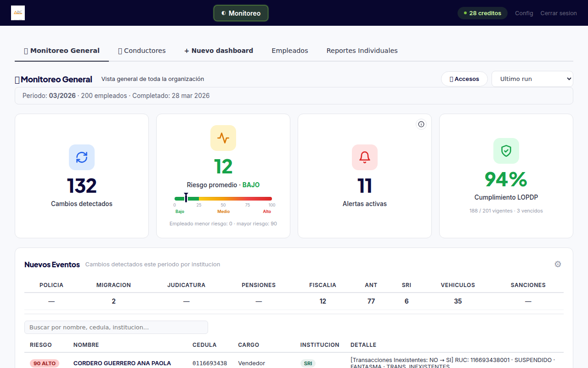Click the employee search input field
The width and height of the screenshot is (588, 368).
click(x=116, y=327)
